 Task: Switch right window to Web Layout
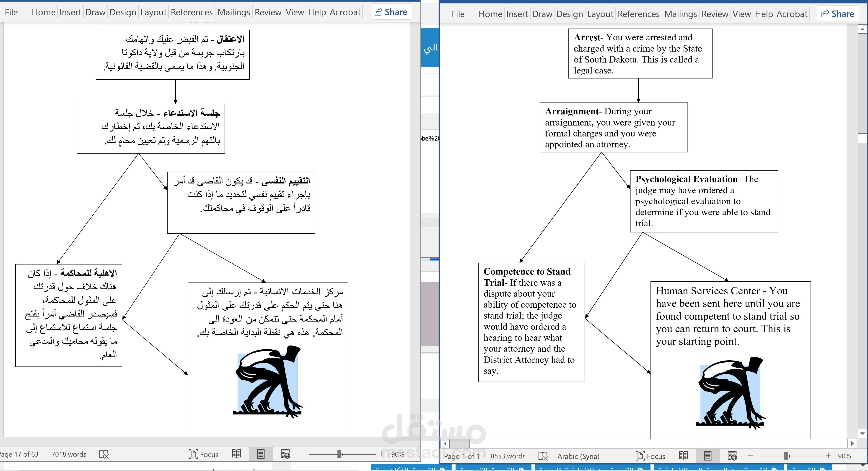pos(732,456)
